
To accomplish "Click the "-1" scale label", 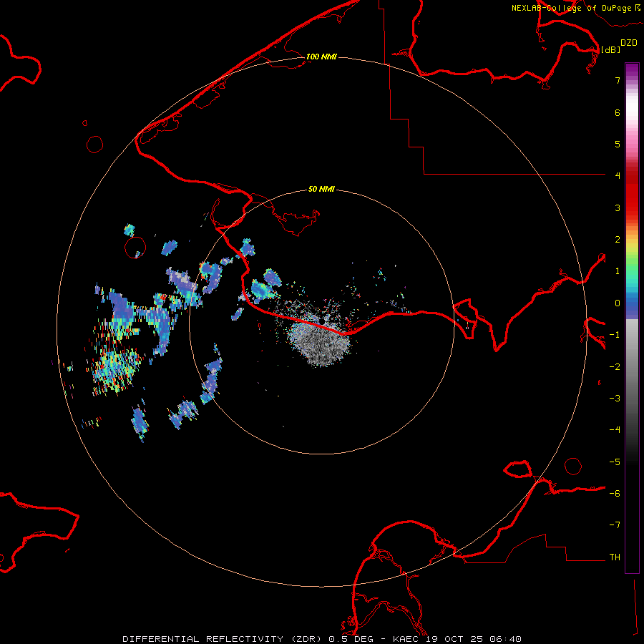I will [615, 335].
